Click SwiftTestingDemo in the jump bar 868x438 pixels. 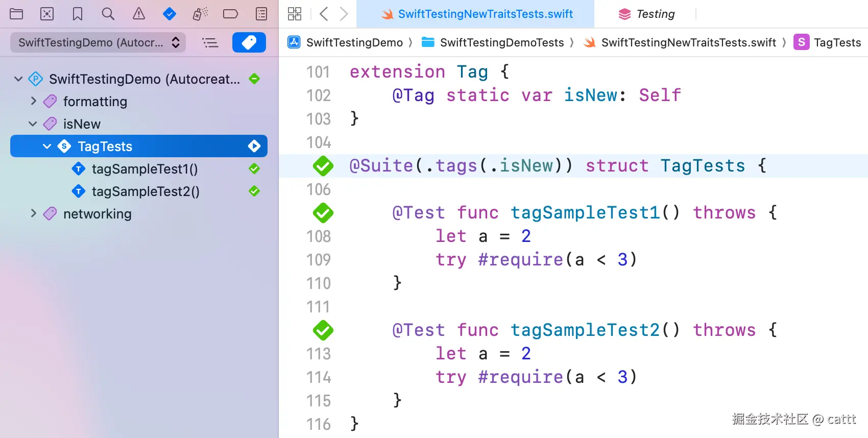346,42
